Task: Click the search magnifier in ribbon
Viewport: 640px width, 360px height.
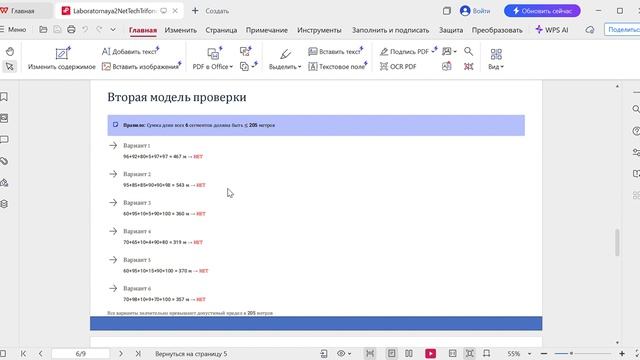Action: (469, 51)
